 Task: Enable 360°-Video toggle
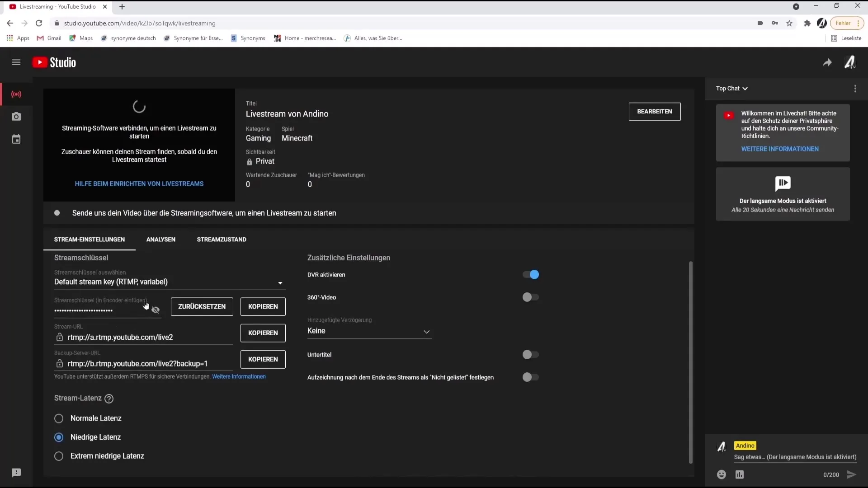(x=527, y=297)
